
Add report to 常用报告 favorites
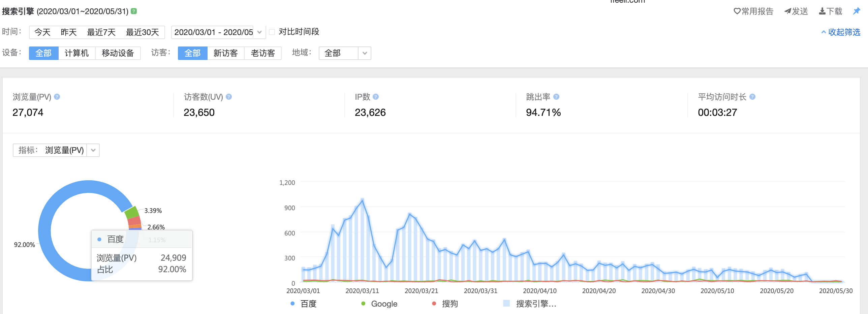pyautogui.click(x=753, y=11)
